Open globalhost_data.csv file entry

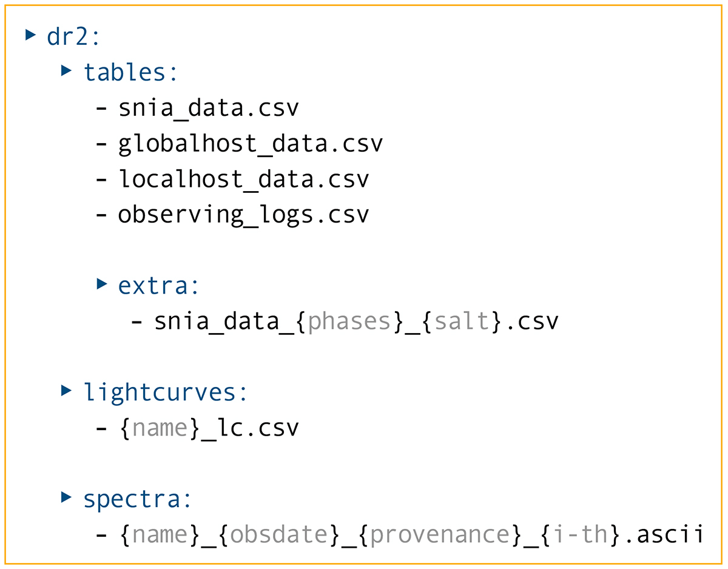[x=250, y=144]
